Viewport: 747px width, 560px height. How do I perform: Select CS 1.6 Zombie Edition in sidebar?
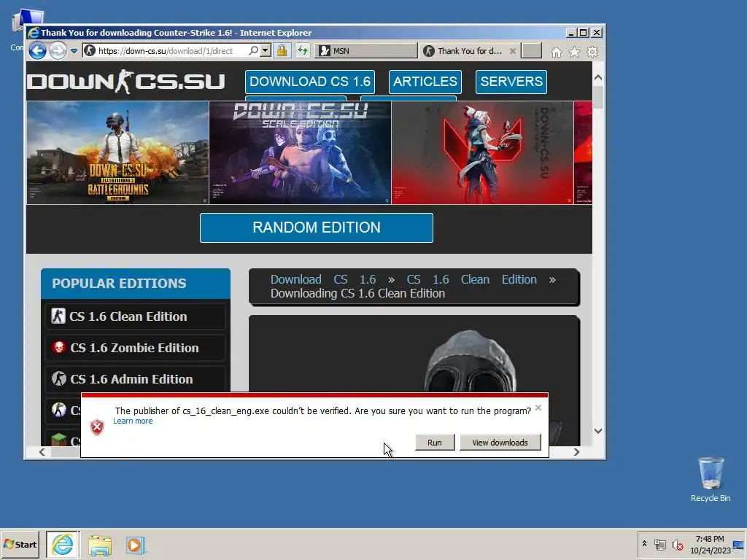135,348
